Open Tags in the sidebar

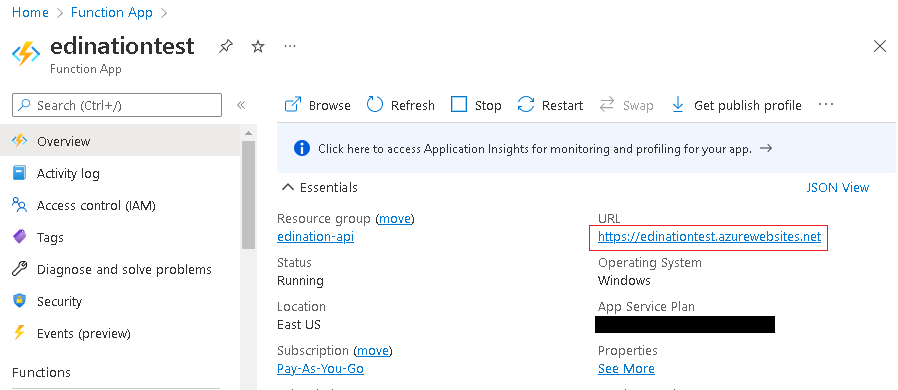click(120, 237)
